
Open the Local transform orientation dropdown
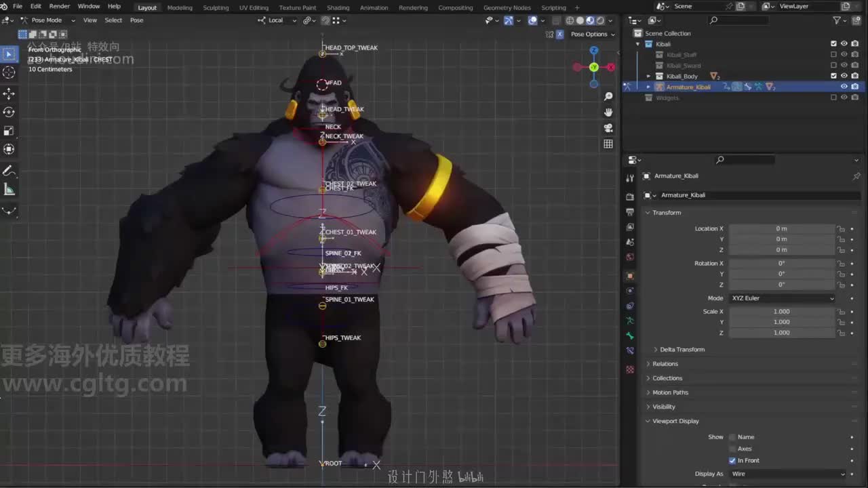tap(277, 20)
